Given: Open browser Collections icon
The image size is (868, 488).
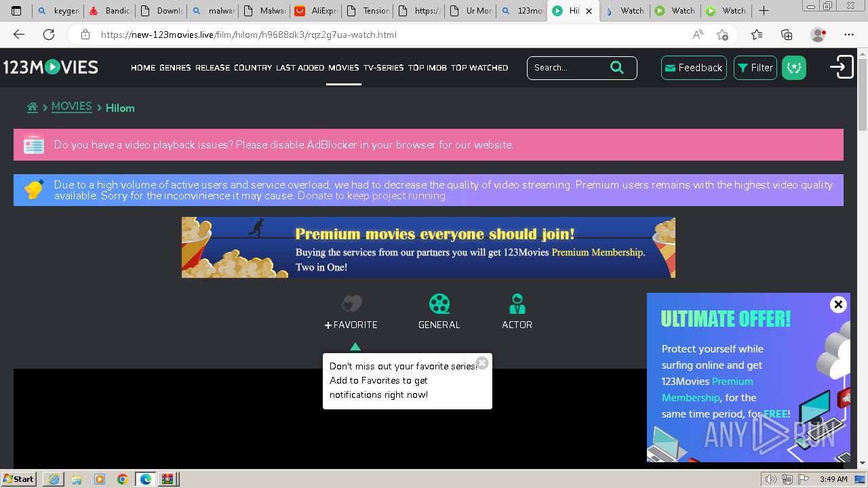Looking at the screenshot, I should pyautogui.click(x=787, y=35).
